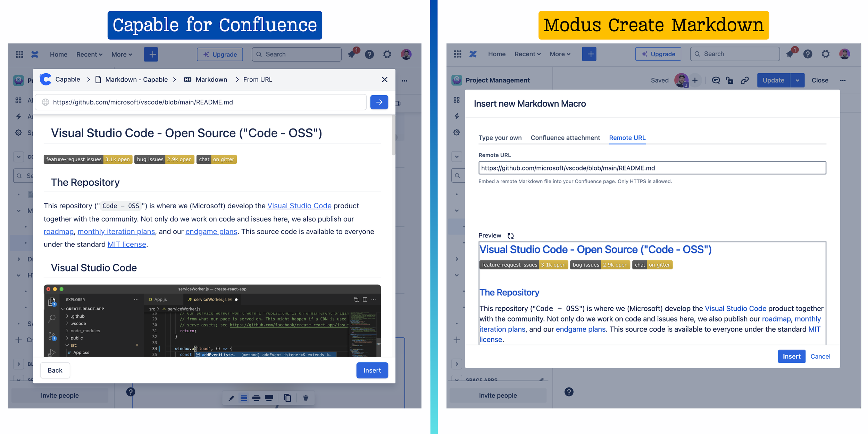The width and height of the screenshot is (868, 434).
Task: Open inline comments icon in right editor header
Action: click(716, 80)
